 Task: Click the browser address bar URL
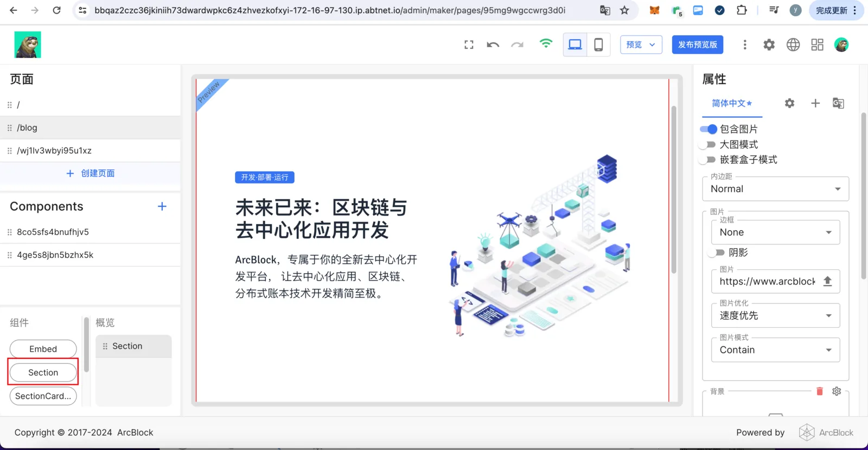click(330, 10)
